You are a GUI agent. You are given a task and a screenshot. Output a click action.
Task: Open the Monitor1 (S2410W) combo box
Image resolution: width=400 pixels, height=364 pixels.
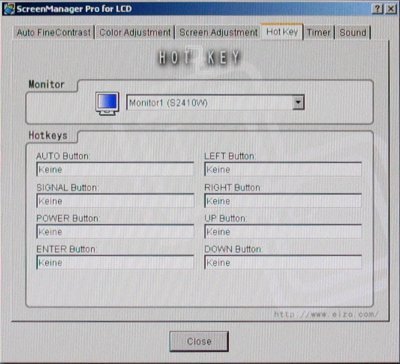(215, 103)
